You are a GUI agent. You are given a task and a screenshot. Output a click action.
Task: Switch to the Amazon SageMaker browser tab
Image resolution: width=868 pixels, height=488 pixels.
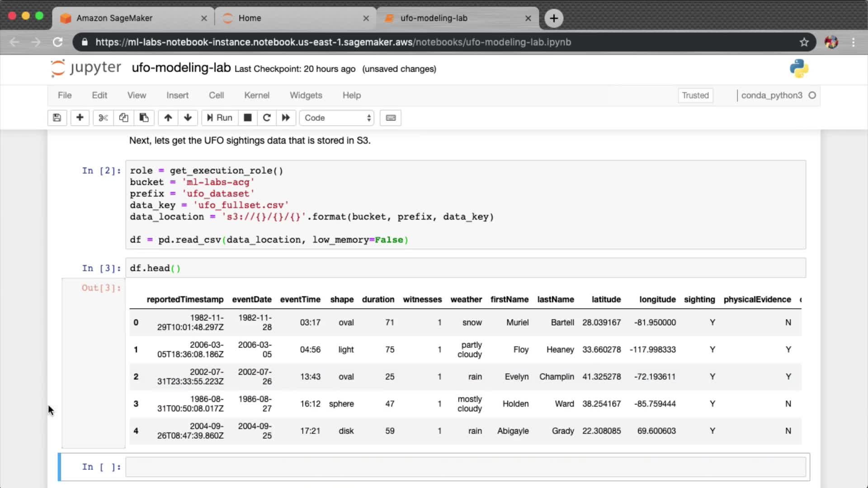(x=114, y=18)
